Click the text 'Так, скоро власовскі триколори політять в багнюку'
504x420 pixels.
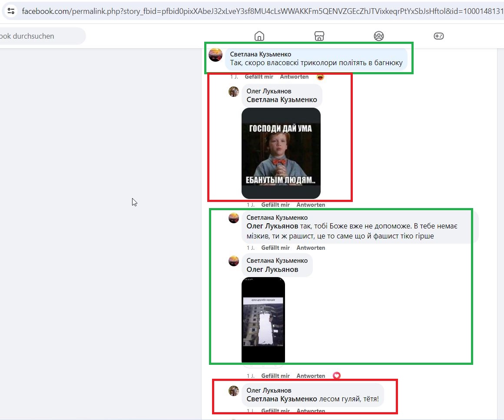[316, 63]
